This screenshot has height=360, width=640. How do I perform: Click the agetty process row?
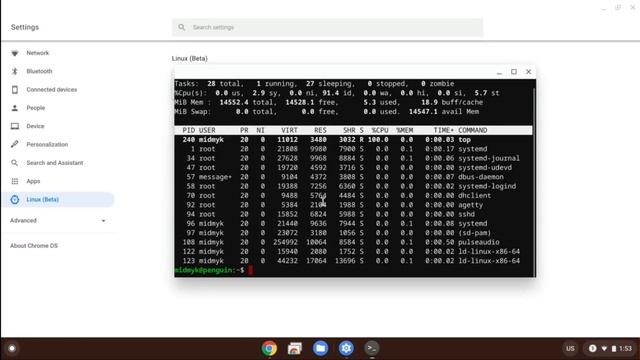353,205
